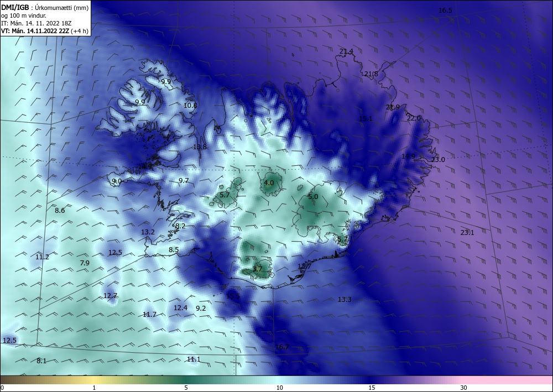Click the 11.2 value on the map
This screenshot has height=392, width=553.
42,257
